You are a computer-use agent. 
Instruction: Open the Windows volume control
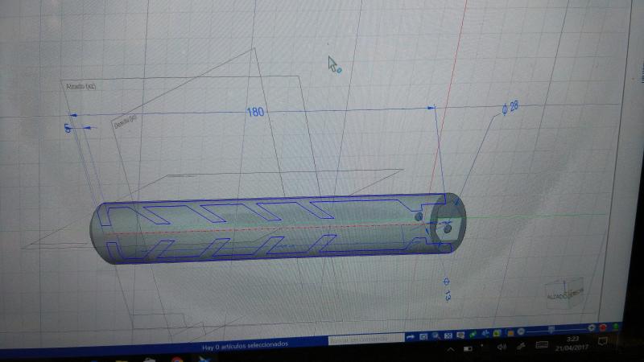(x=501, y=347)
